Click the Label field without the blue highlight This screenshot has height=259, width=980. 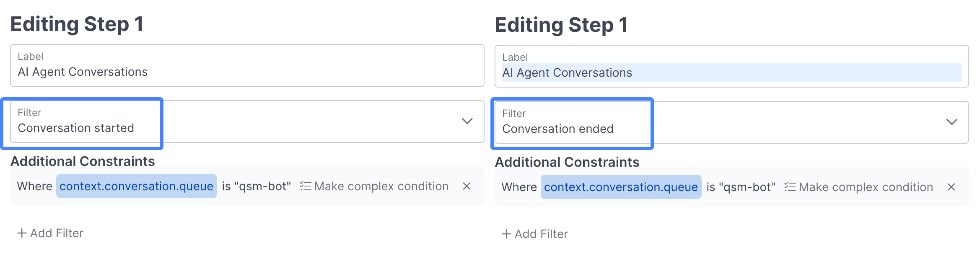click(246, 66)
